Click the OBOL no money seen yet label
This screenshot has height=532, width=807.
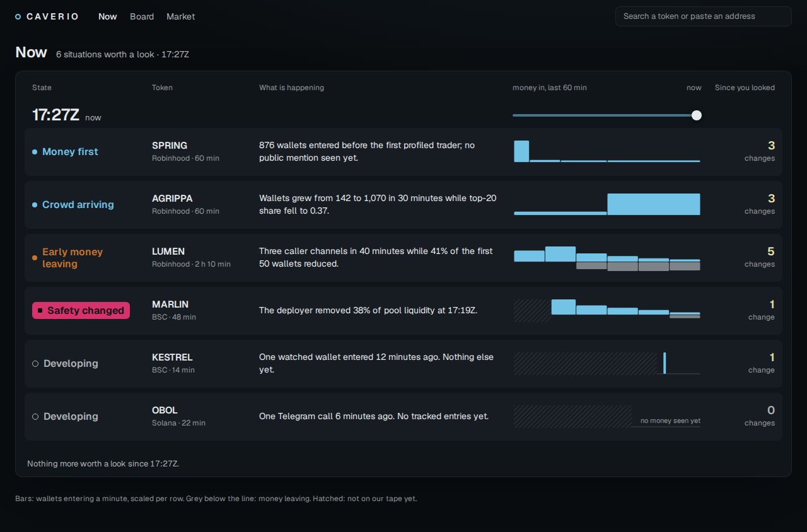pos(670,421)
